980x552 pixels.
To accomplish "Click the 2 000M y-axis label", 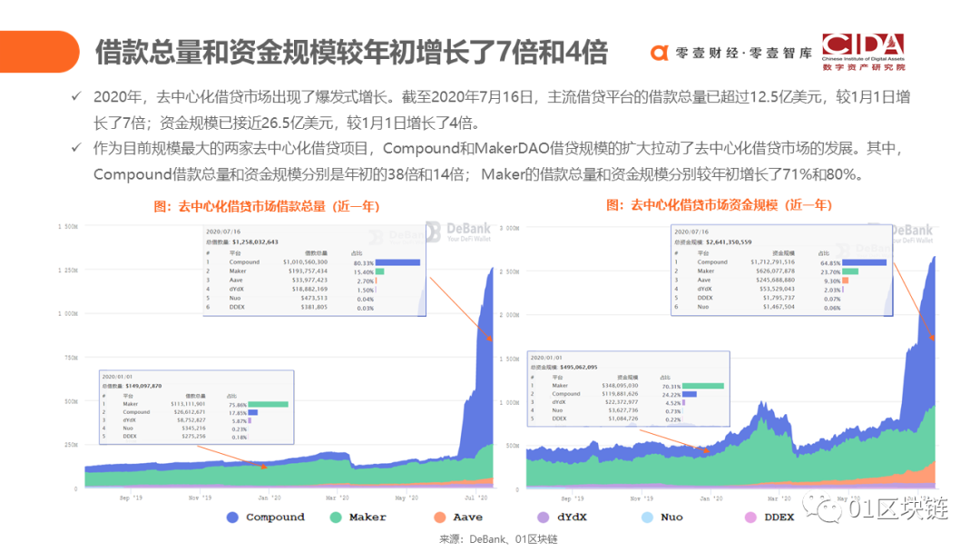I will (x=509, y=315).
